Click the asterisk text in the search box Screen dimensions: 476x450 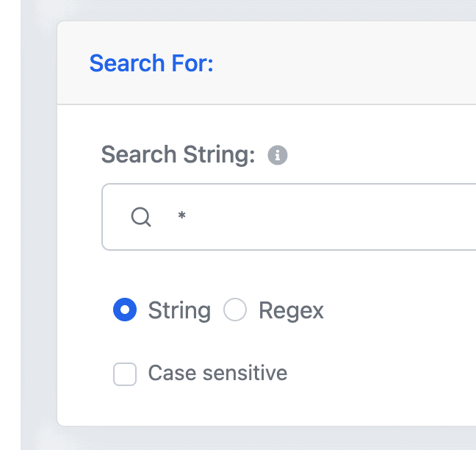pos(182,215)
